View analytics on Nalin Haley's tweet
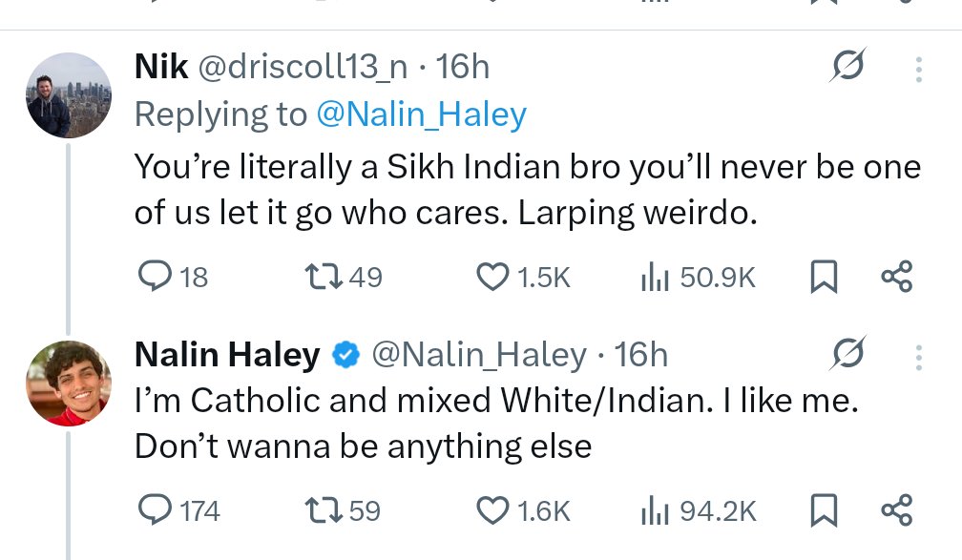The image size is (962, 560). (652, 510)
